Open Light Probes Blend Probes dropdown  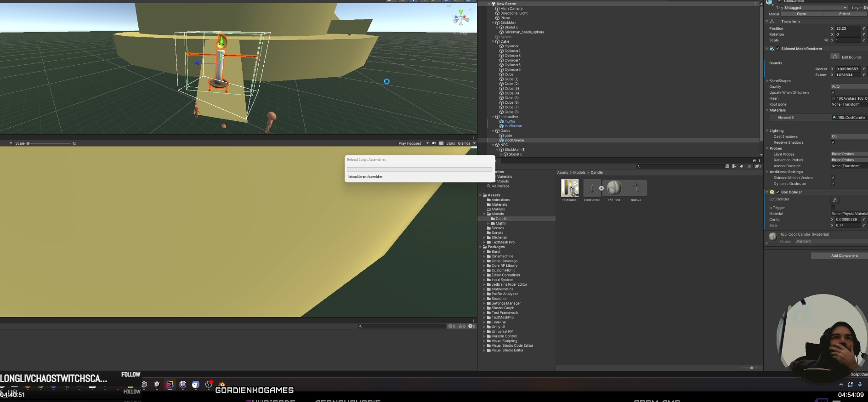[849, 154]
